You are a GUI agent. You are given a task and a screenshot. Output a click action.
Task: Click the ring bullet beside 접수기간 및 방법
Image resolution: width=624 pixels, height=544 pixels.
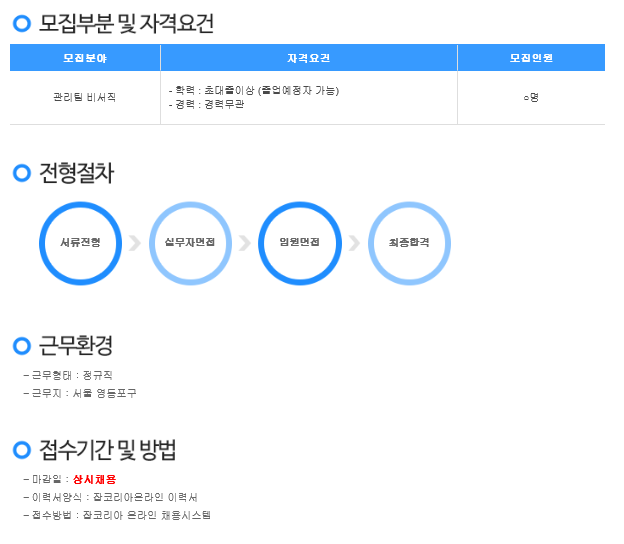tap(22, 450)
